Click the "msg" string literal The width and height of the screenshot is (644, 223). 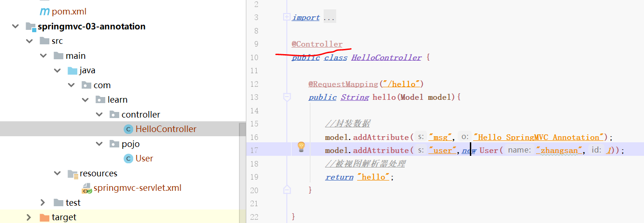[x=441, y=137]
